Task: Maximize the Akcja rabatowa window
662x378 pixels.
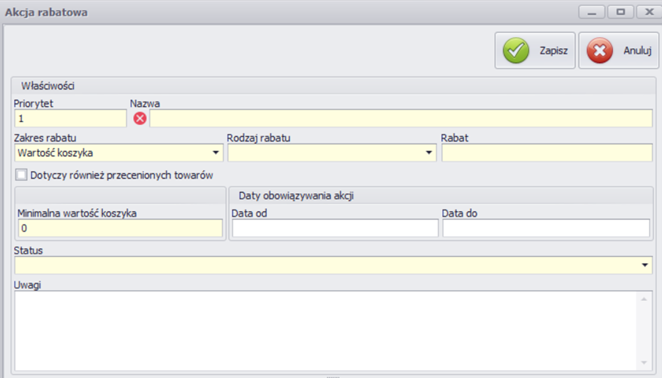Action: click(x=620, y=12)
